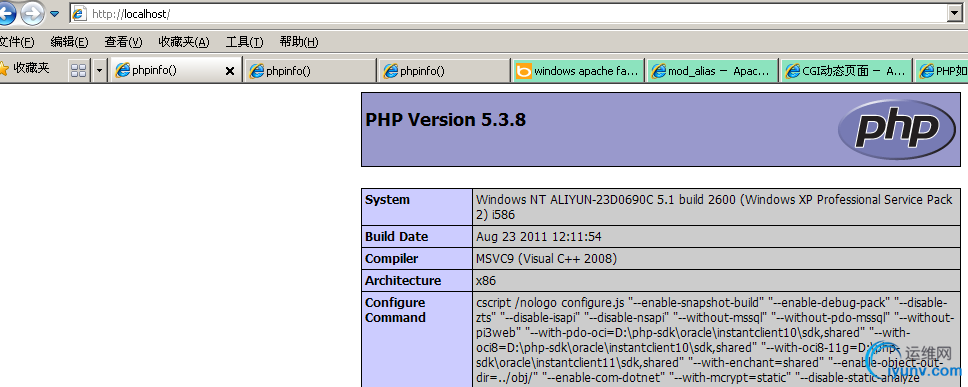Screen dimensions: 968x387
Task: Open the 工具(T) menu
Action: (244, 42)
